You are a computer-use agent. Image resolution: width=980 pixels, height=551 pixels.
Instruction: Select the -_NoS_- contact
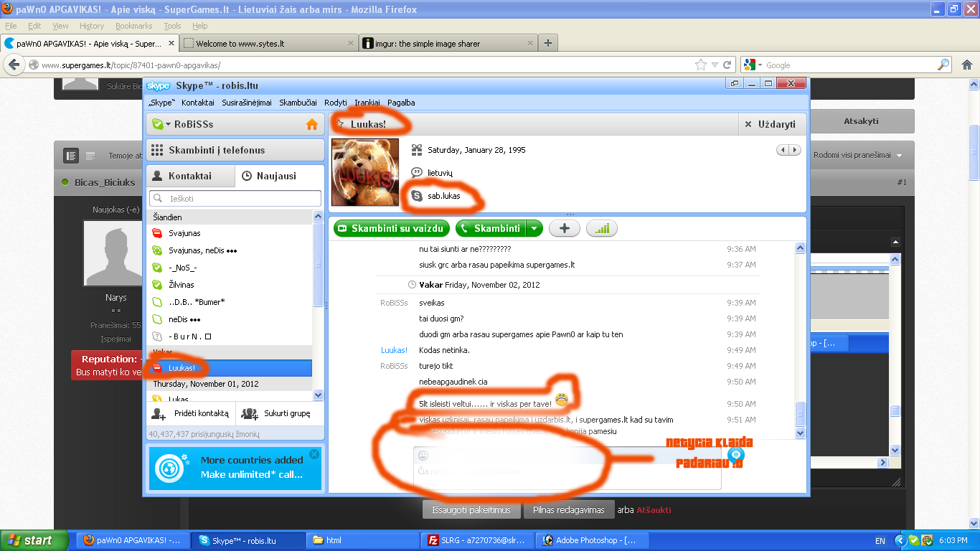pyautogui.click(x=230, y=268)
